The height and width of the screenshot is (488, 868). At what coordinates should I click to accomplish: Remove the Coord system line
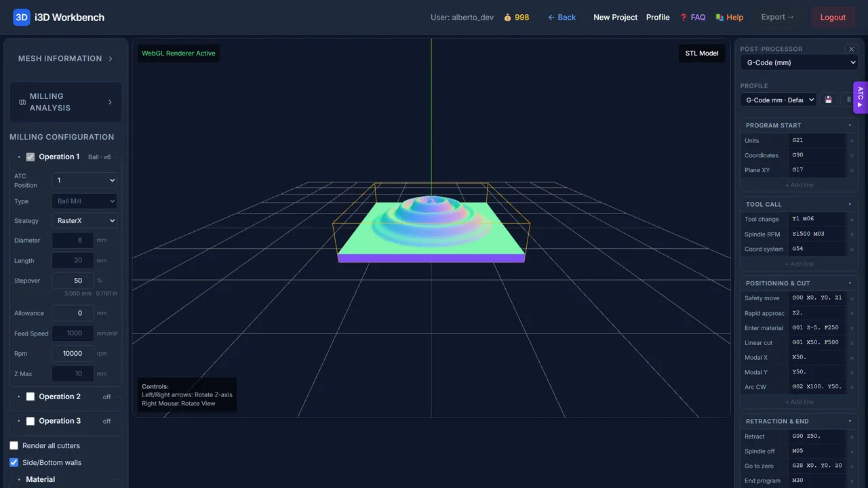[x=852, y=249]
